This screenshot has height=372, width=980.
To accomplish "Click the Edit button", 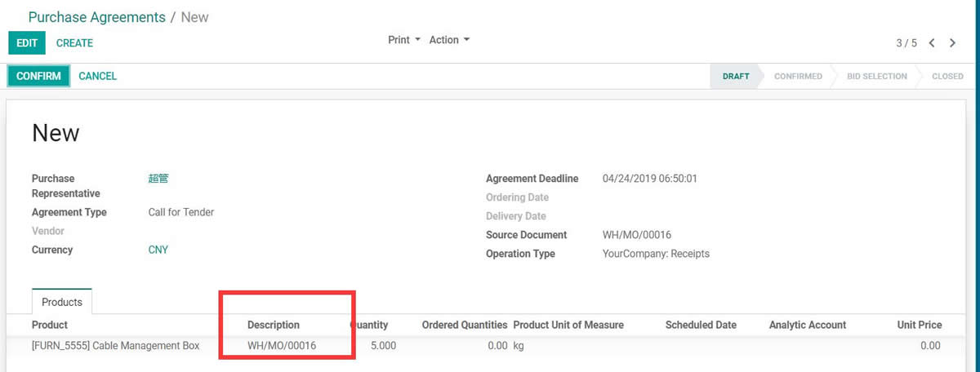I will 27,43.
